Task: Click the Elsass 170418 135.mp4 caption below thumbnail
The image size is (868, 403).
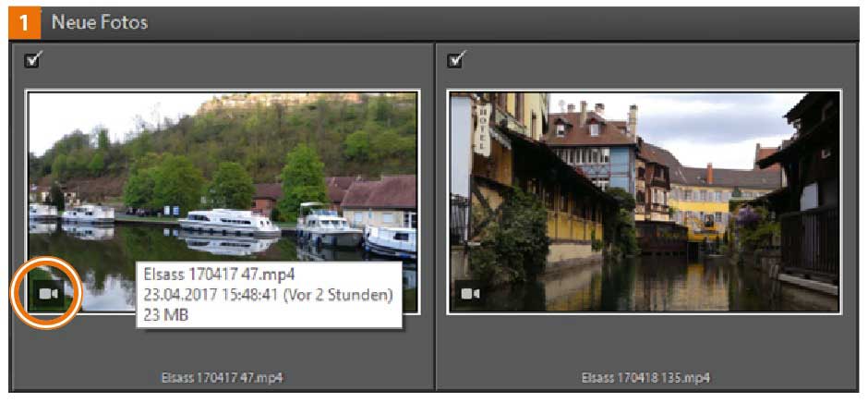Action: [x=646, y=378]
